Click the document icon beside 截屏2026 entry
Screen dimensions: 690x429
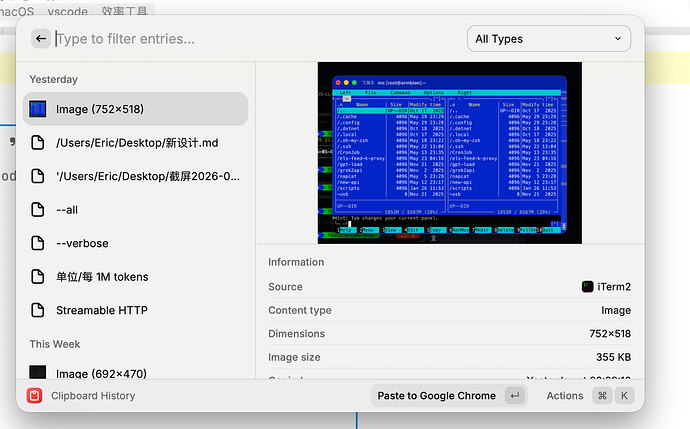(x=38, y=176)
